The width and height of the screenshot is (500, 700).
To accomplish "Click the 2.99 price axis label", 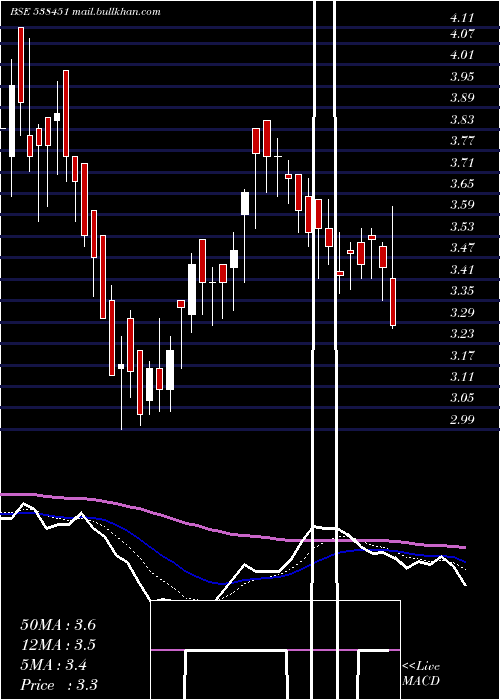I will coord(462,419).
